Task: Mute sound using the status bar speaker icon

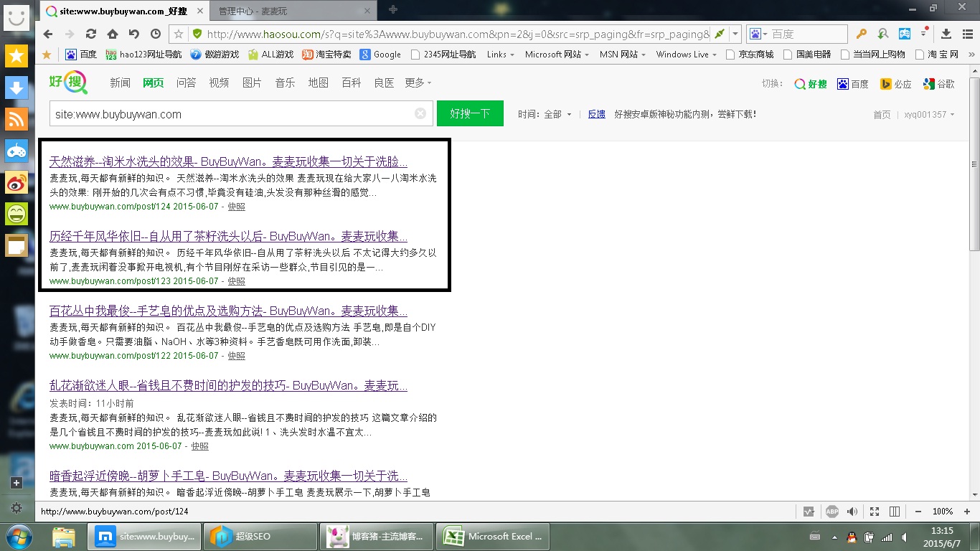Action: point(852,512)
